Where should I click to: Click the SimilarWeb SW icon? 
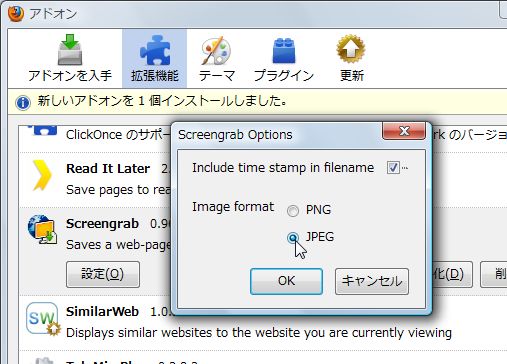[x=43, y=319]
